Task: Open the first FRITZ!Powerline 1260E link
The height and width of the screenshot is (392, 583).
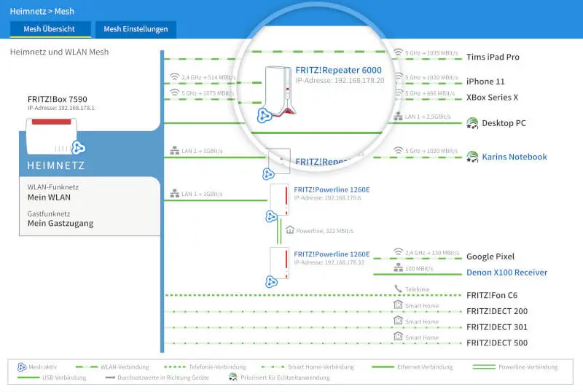Action: (x=332, y=189)
